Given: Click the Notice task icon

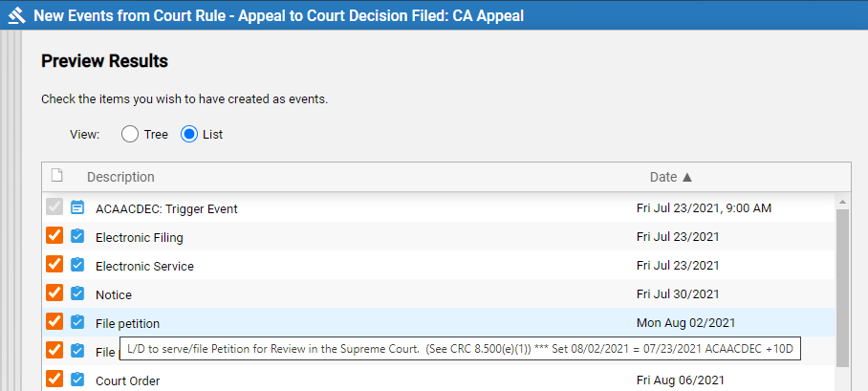Looking at the screenshot, I should coord(77,294).
